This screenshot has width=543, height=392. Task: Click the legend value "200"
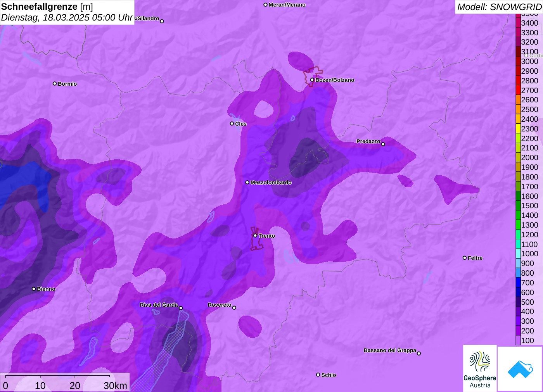527,331
